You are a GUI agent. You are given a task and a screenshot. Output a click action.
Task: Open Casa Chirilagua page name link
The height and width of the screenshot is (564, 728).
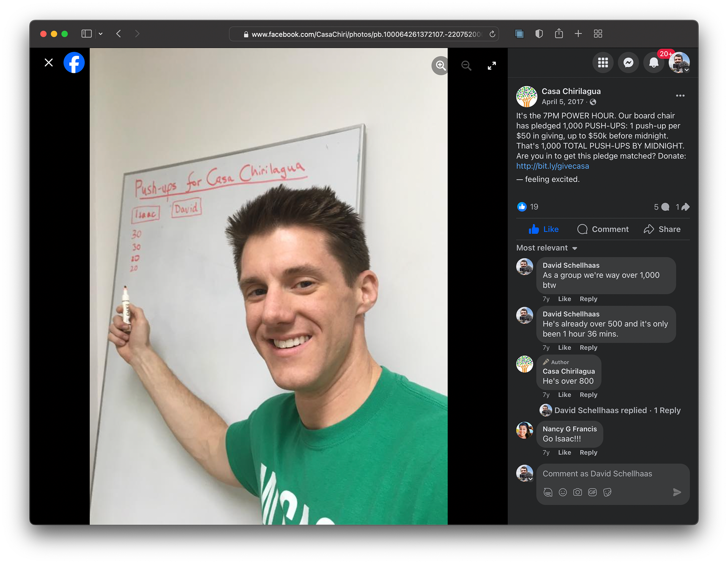click(x=571, y=91)
